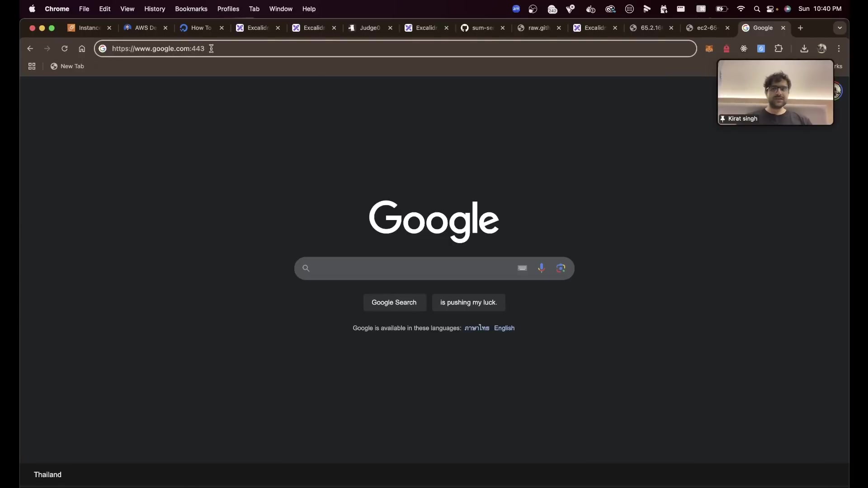Open the browser home page icon
Viewport: 868px width, 488px height.
(82, 49)
